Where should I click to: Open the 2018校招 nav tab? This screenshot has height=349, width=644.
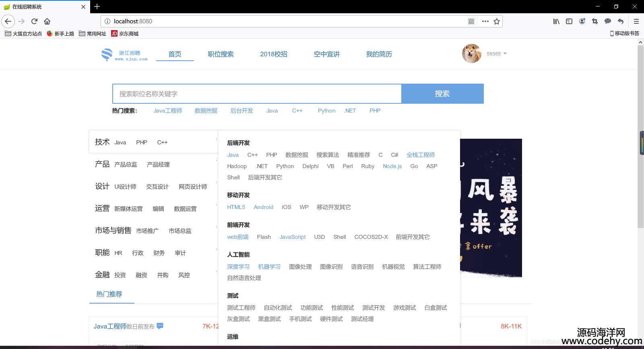point(274,54)
